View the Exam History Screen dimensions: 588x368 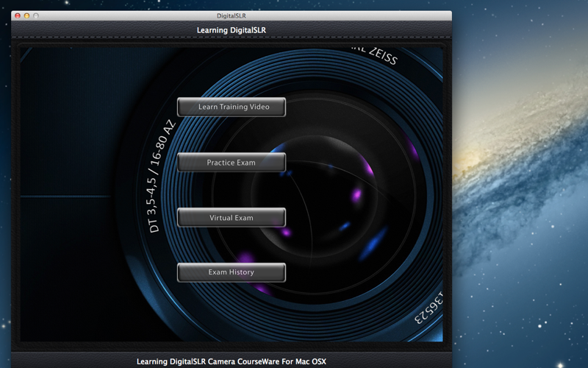[232, 272]
